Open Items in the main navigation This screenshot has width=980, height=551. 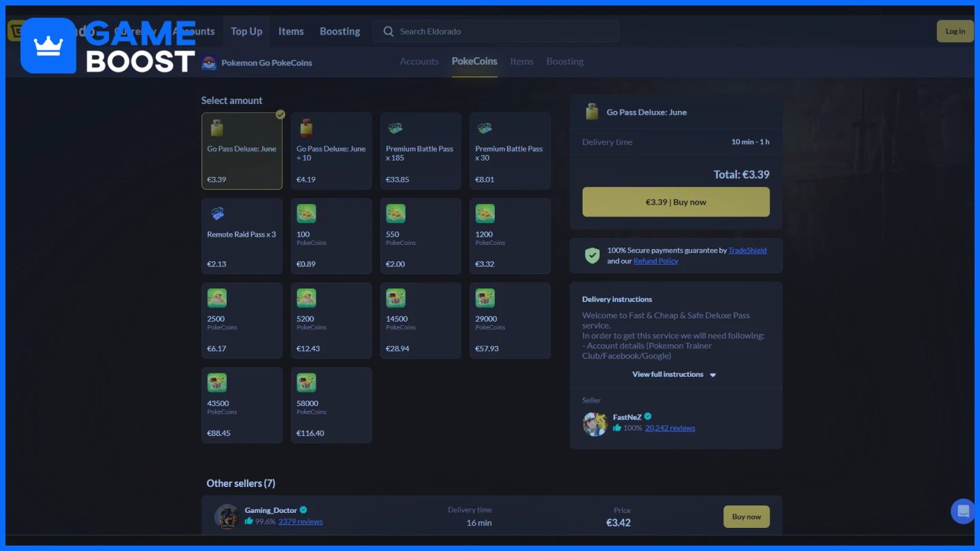(291, 31)
